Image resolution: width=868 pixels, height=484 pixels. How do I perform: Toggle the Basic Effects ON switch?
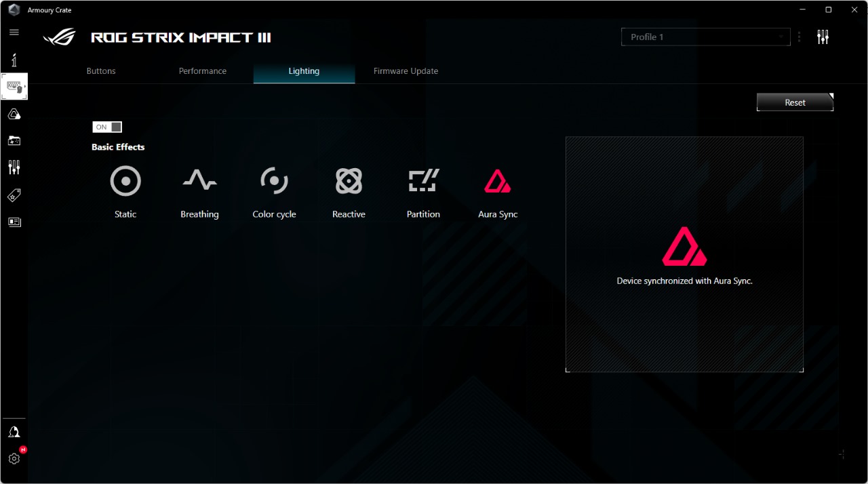point(106,127)
